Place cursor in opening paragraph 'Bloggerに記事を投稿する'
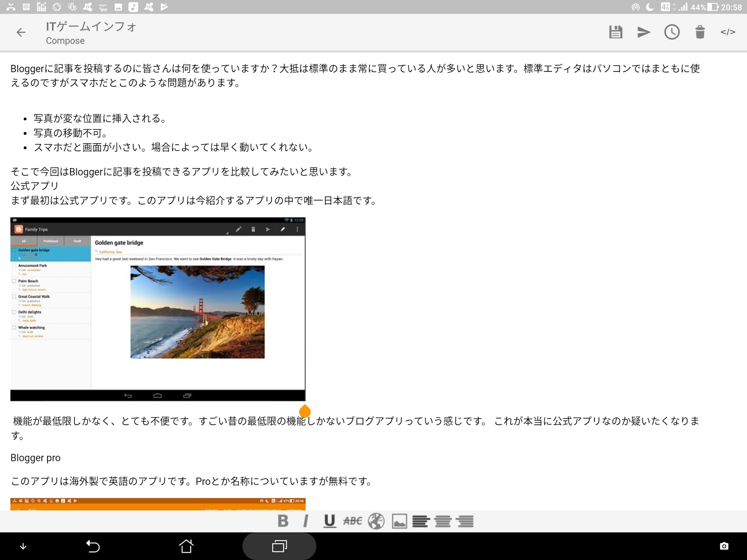 pos(355,76)
